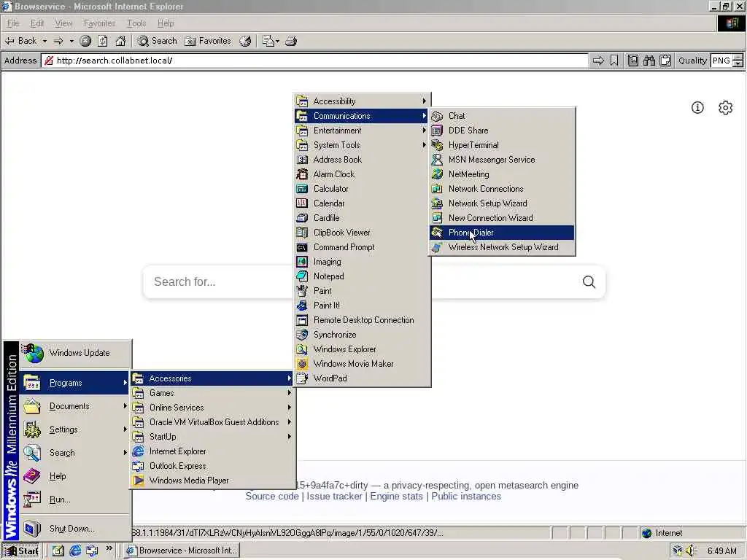Click the Back toolbar button

(x=20, y=41)
